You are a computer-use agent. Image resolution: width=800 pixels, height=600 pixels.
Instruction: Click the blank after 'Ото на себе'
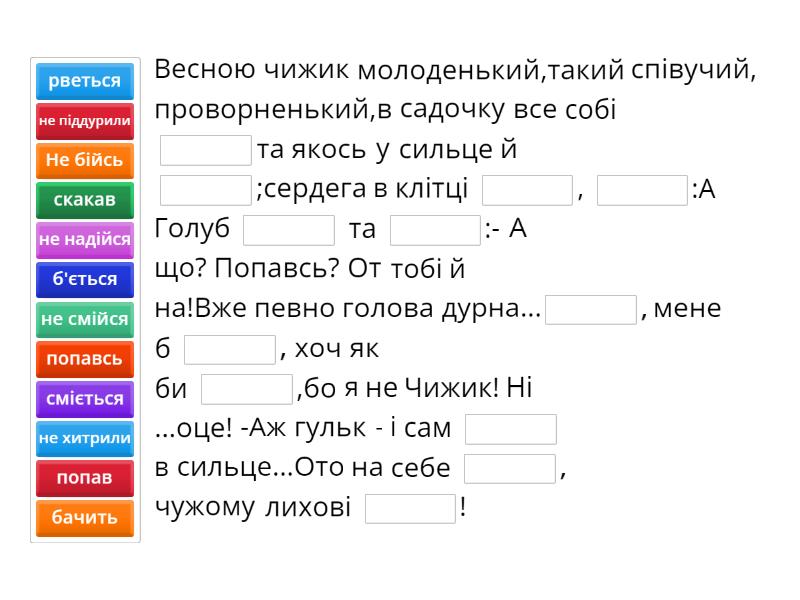coord(510,468)
